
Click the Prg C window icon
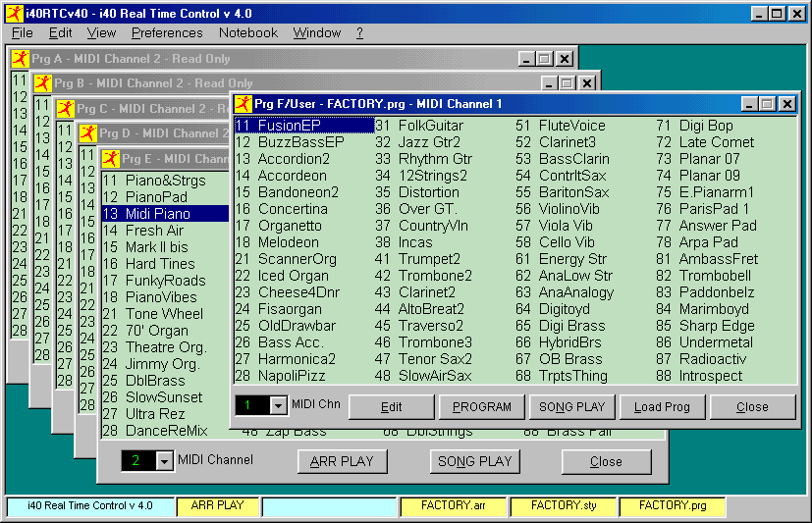click(x=66, y=109)
